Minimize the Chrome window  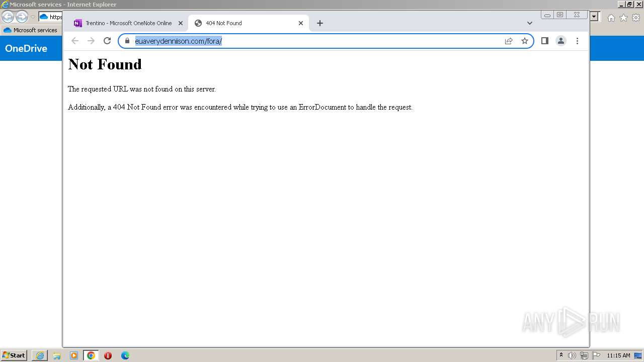point(547,15)
